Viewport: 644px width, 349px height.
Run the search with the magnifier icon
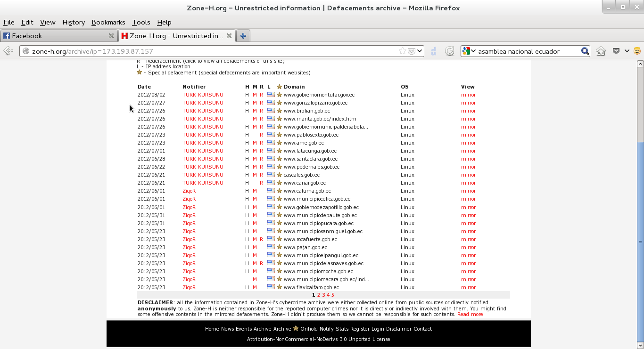pos(585,51)
